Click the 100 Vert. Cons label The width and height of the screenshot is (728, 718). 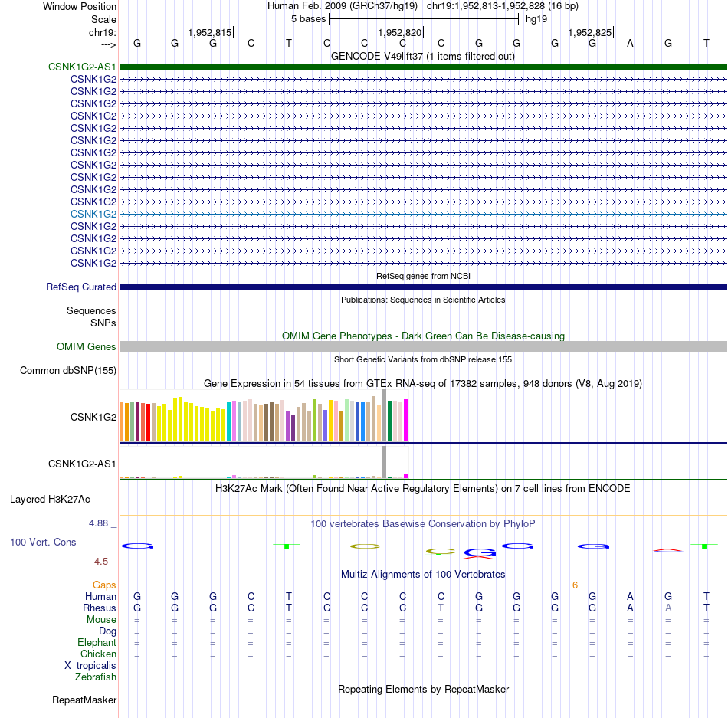[43, 542]
